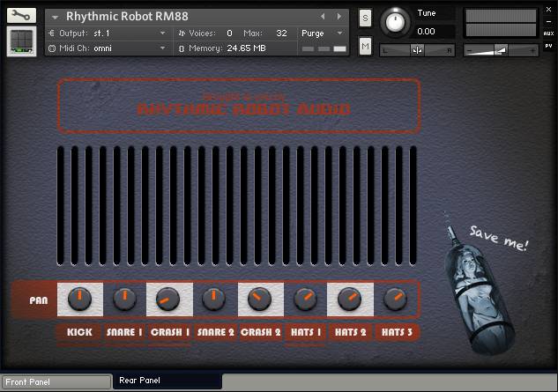Select the CRASH 1 label button
The width and height of the screenshot is (558, 392).
coord(170,332)
